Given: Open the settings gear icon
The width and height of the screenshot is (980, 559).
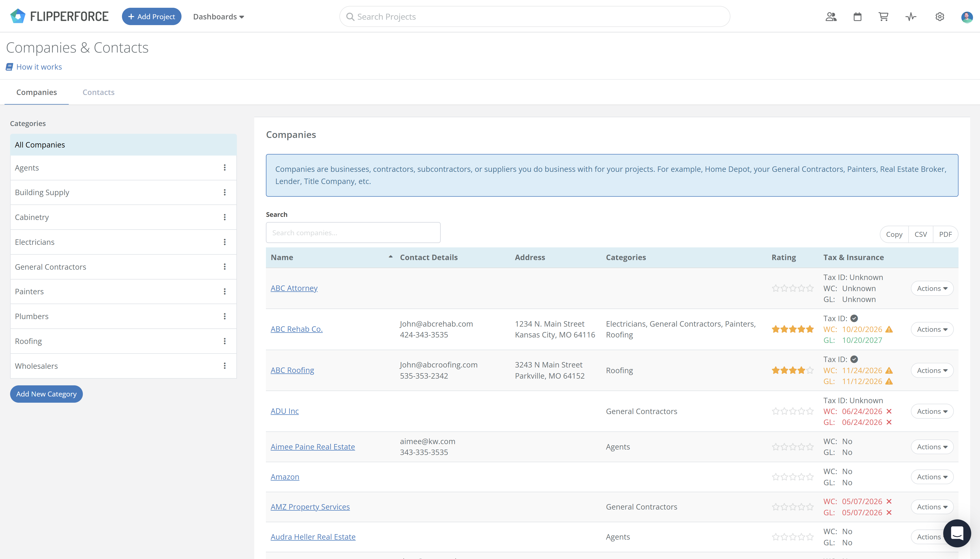Looking at the screenshot, I should [940, 17].
